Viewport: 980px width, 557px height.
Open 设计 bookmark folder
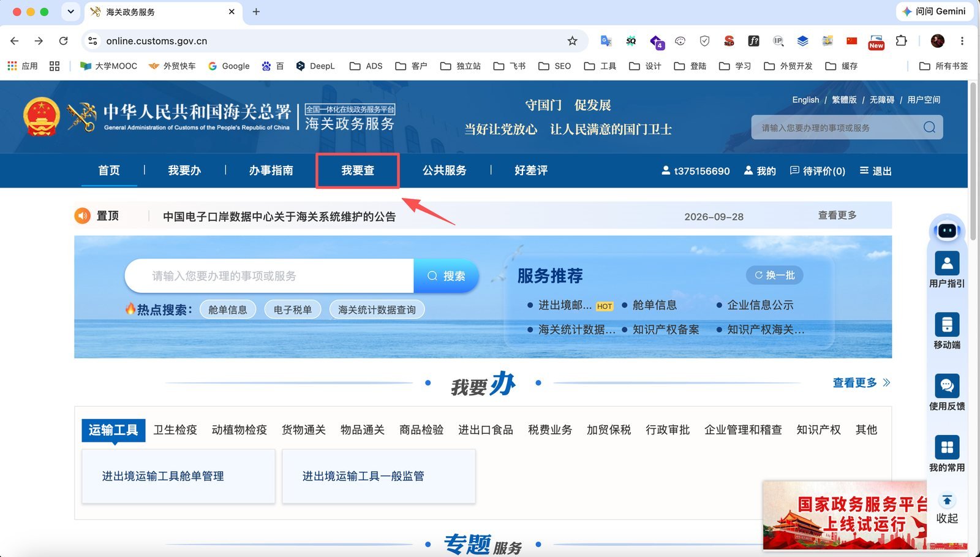pos(644,66)
